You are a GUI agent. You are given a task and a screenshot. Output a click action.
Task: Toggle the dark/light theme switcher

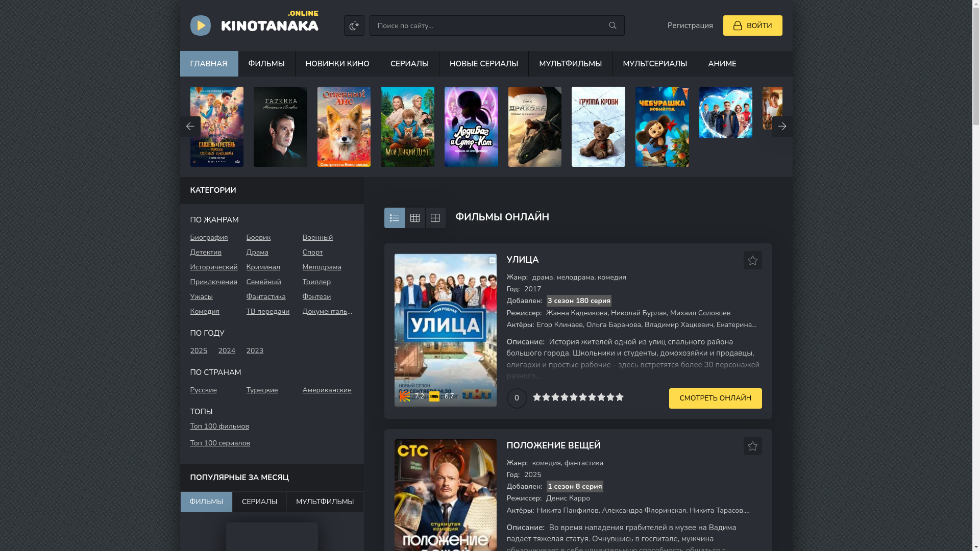(354, 26)
